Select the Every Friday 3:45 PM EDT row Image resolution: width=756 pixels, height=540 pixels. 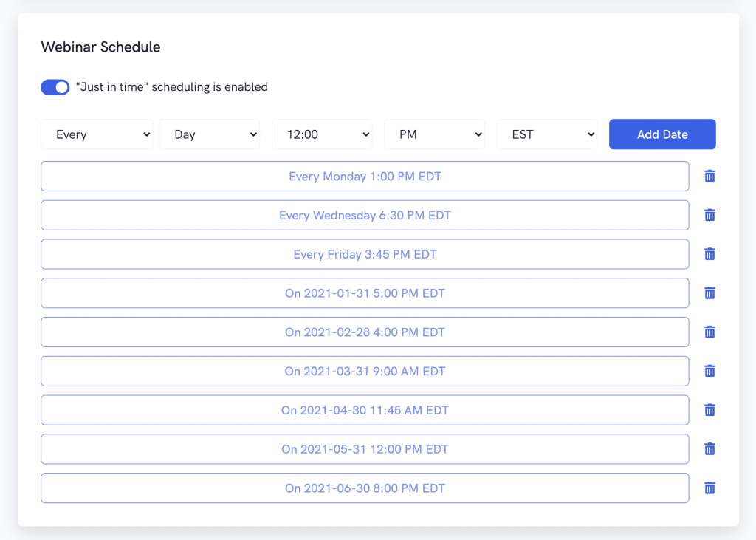pos(365,254)
